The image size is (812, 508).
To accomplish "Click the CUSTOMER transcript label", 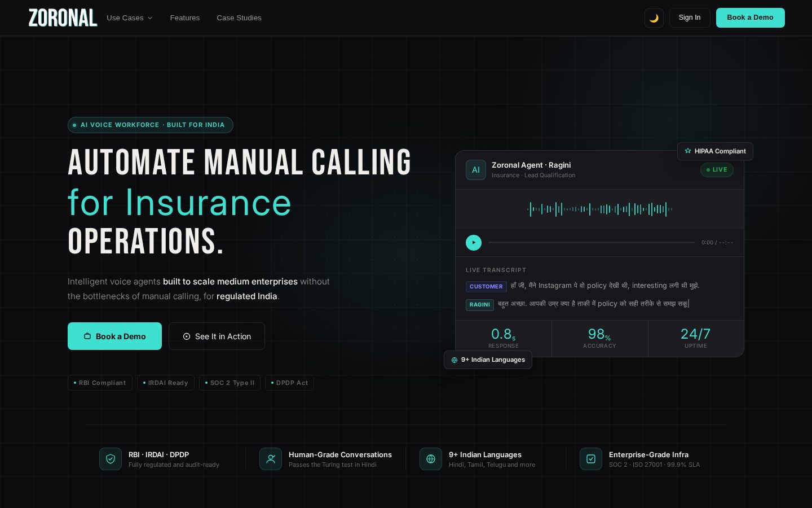I will coord(486,287).
